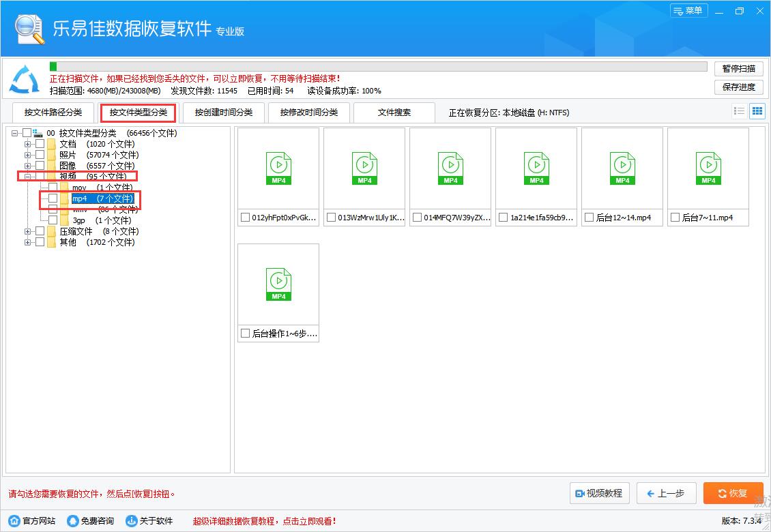Select the 文档 (1020个文件) tree row

[97, 144]
